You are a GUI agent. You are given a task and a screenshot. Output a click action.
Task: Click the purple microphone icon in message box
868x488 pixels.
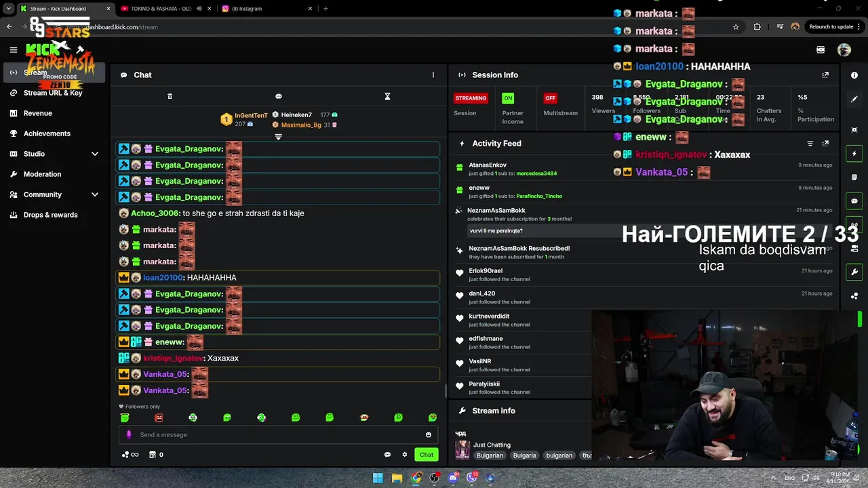tap(129, 434)
